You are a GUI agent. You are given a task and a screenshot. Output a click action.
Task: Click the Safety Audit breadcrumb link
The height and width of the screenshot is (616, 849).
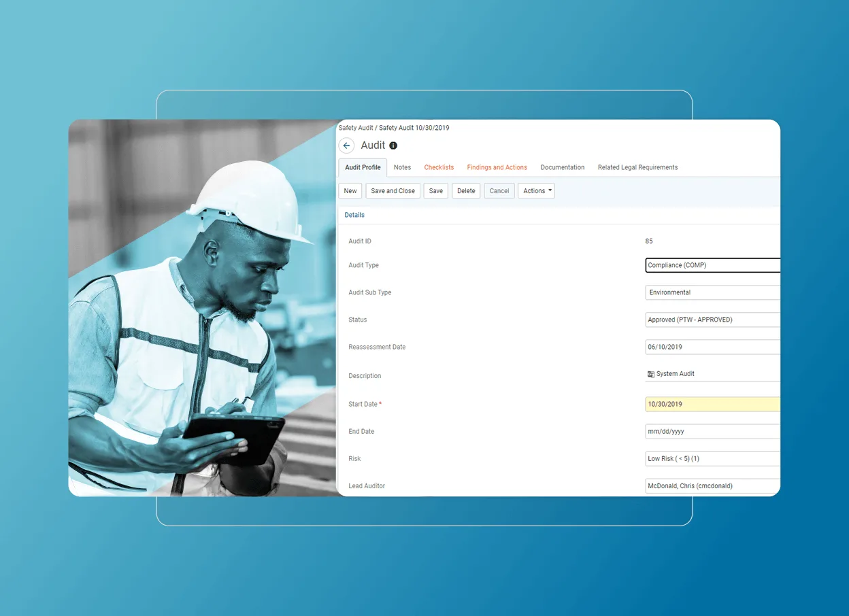[x=355, y=128]
